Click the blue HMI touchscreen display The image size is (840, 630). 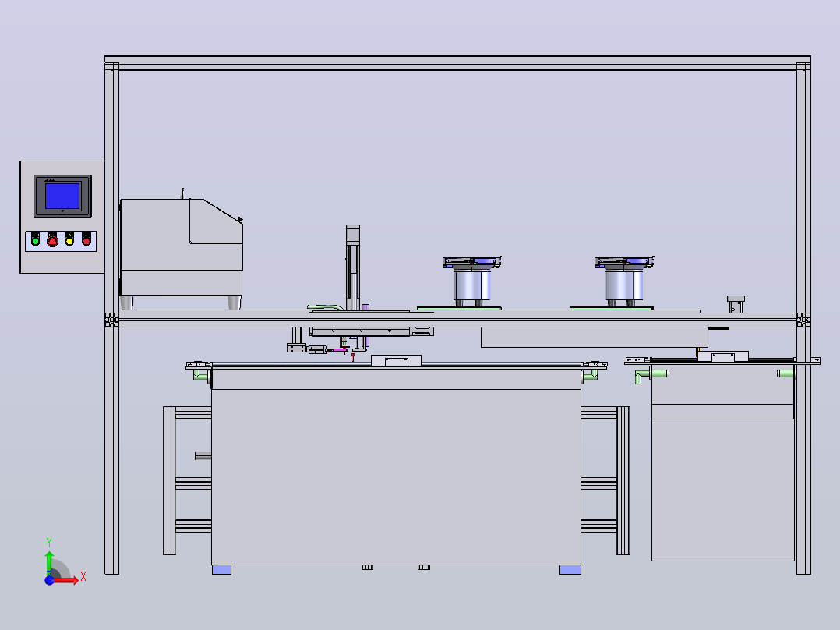[x=62, y=196]
